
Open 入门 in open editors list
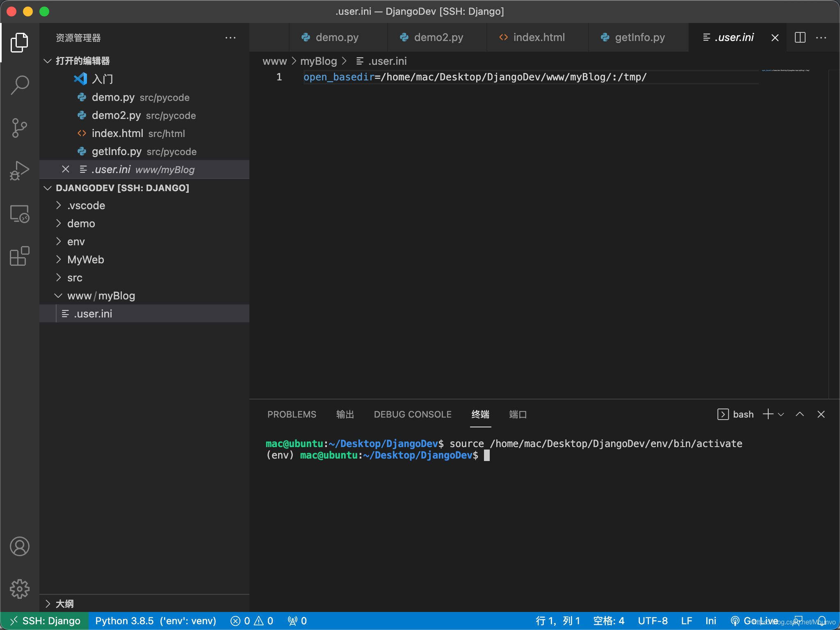[144, 79]
